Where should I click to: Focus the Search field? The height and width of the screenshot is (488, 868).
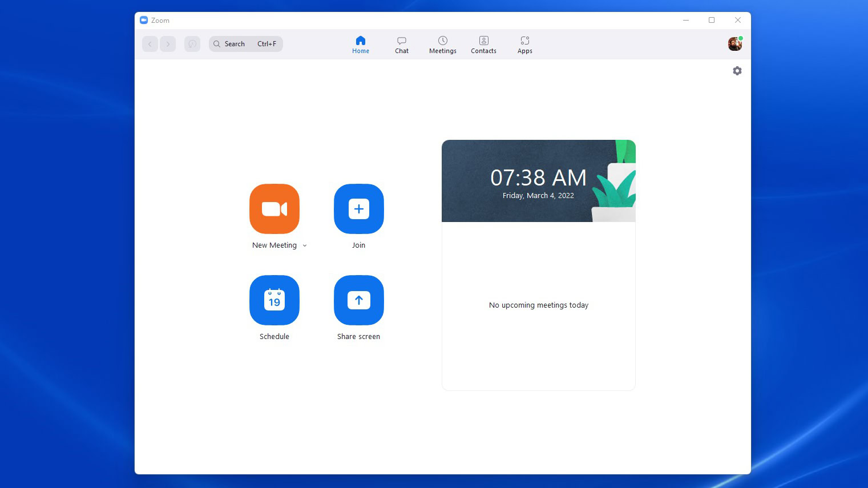[x=246, y=44]
